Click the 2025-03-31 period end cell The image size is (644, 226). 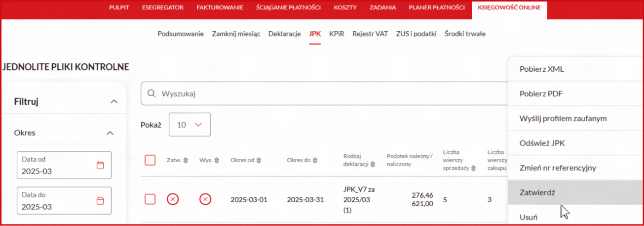click(305, 200)
